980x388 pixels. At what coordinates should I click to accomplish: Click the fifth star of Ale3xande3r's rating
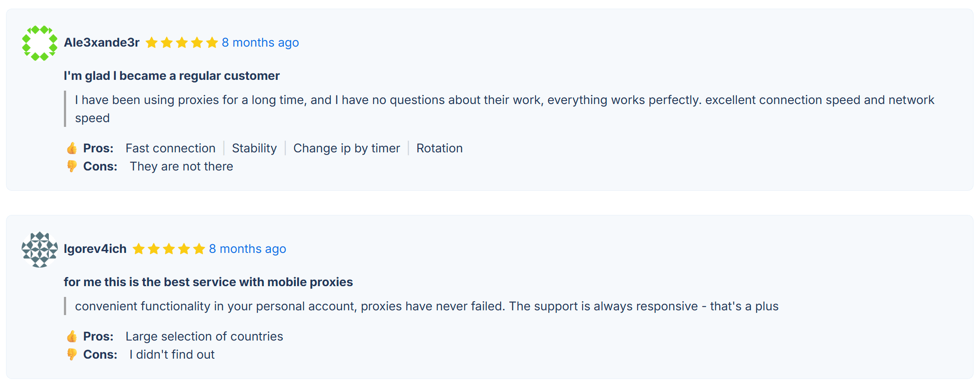(212, 43)
